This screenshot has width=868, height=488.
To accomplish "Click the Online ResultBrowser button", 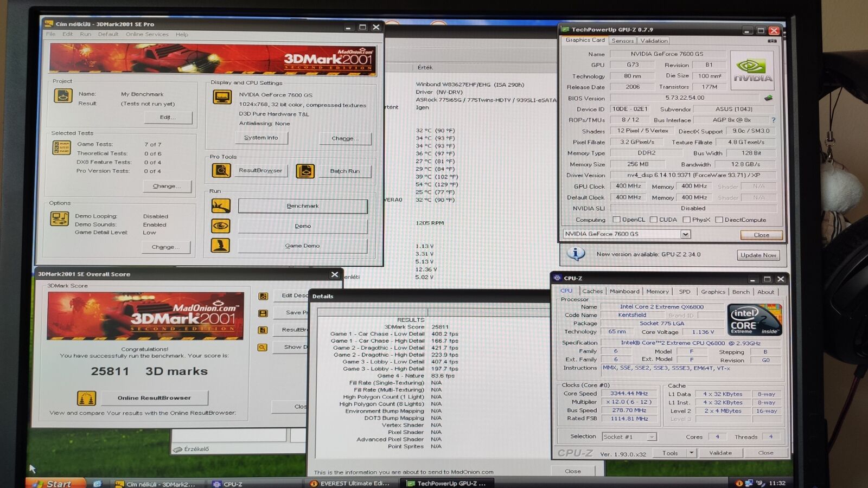I will (x=154, y=398).
